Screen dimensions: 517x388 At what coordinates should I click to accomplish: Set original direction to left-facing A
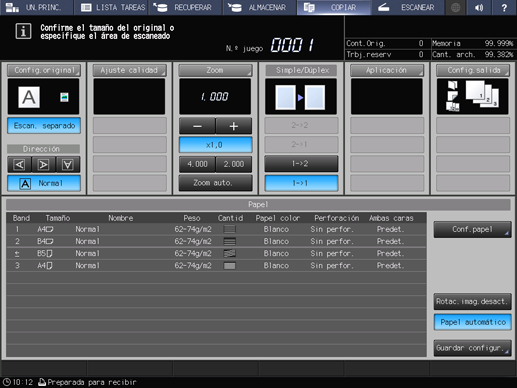[x=19, y=164]
